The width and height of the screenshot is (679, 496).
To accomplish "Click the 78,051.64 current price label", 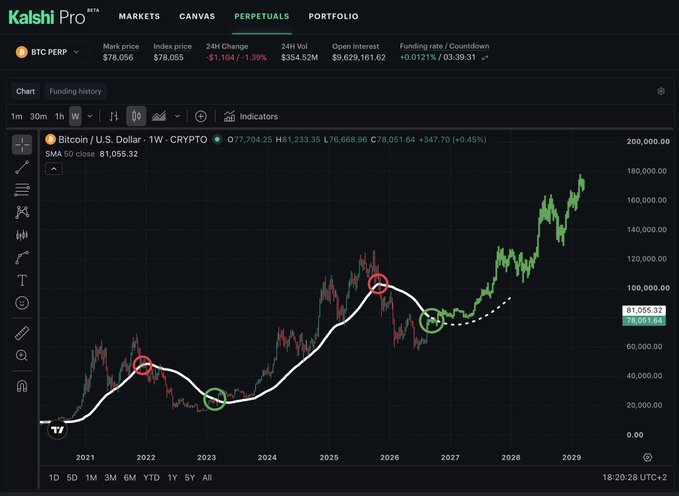I will point(644,321).
